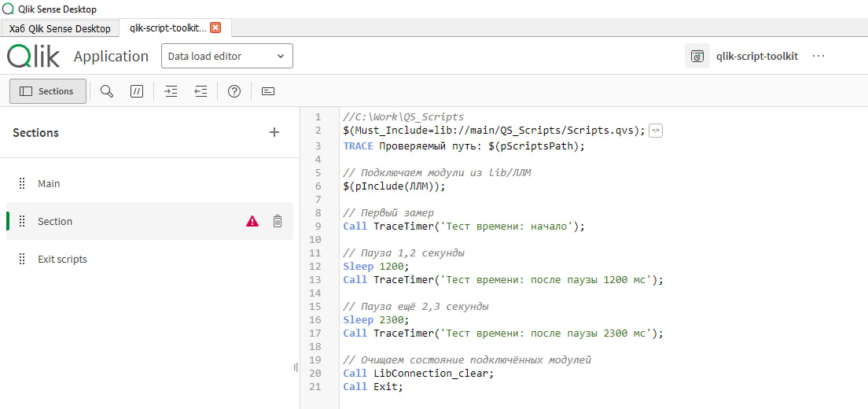Image resolution: width=868 pixels, height=409 pixels.
Task: Click drag handle beside Exit scripts
Action: click(22, 259)
